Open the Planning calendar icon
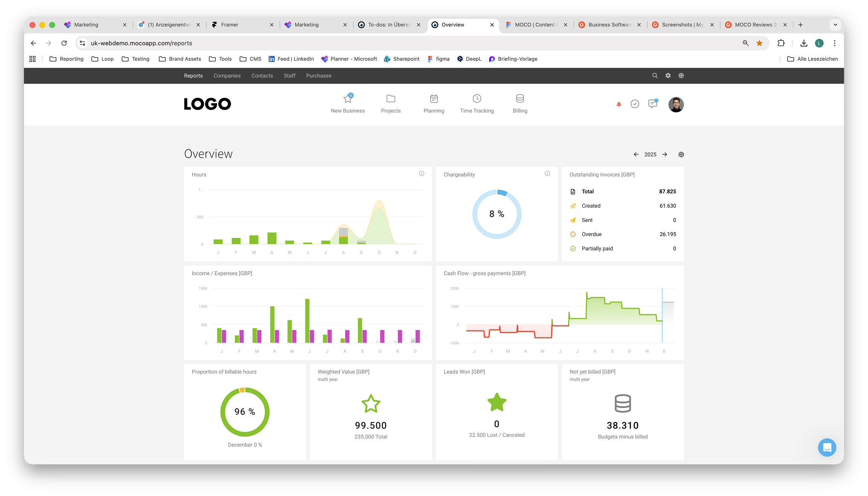The width and height of the screenshot is (868, 496). click(434, 99)
